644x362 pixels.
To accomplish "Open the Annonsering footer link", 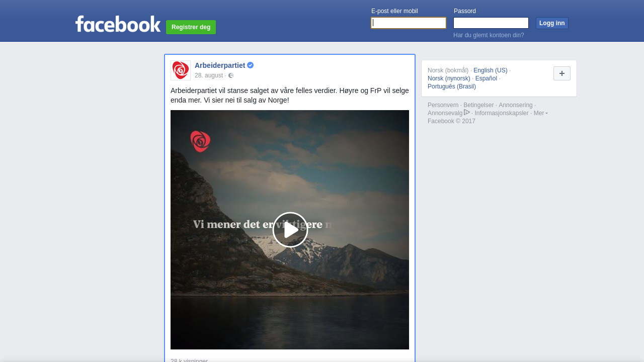I will (516, 105).
